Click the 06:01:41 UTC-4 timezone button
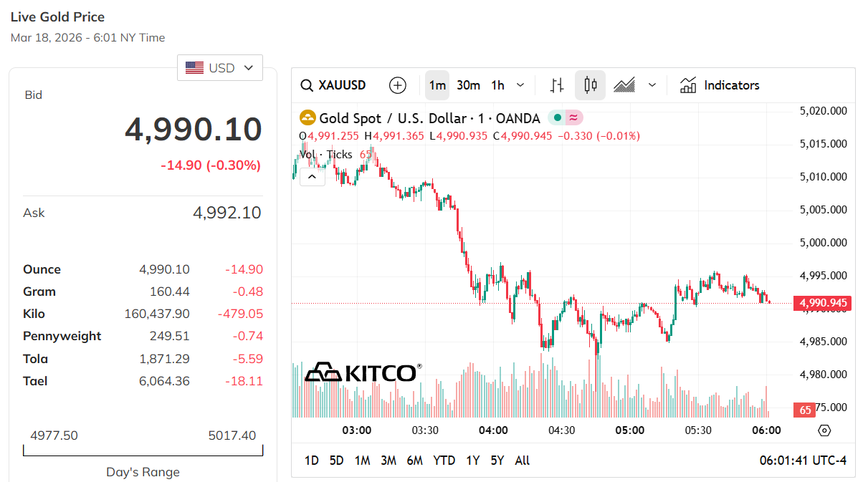The height and width of the screenshot is (482, 868). click(803, 461)
